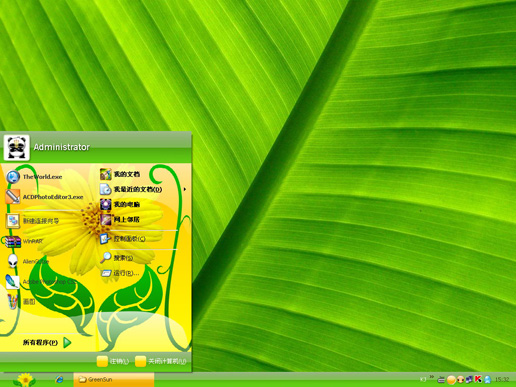Expand hidden tray icons chevron
Screen dimensions: 516x387
click(x=432, y=377)
